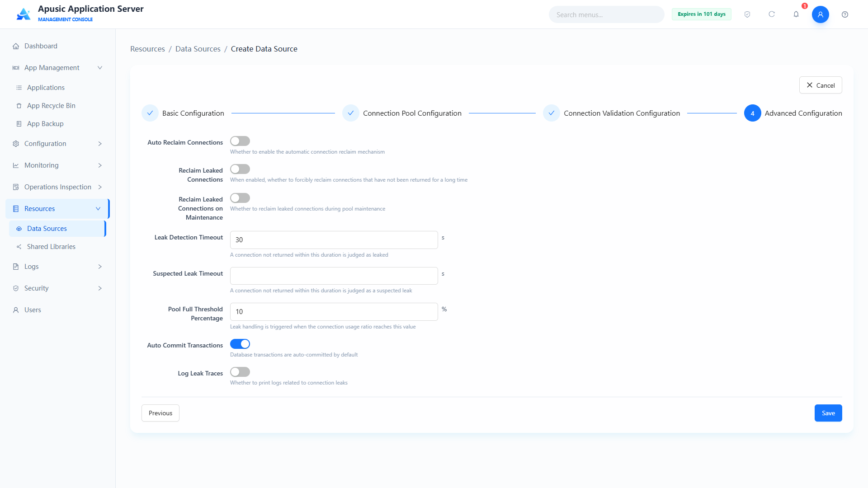Image resolution: width=868 pixels, height=488 pixels.
Task: Click the refresh icon in header
Action: (x=772, y=14)
